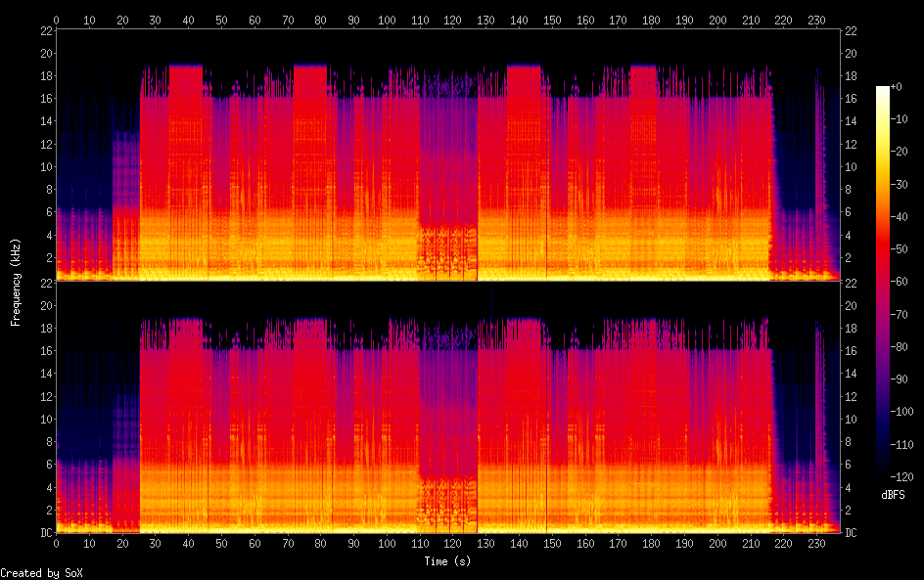Viewport: 924px width, 580px height.
Task: Click '20' on the bottom time axis
Action: tap(122, 544)
